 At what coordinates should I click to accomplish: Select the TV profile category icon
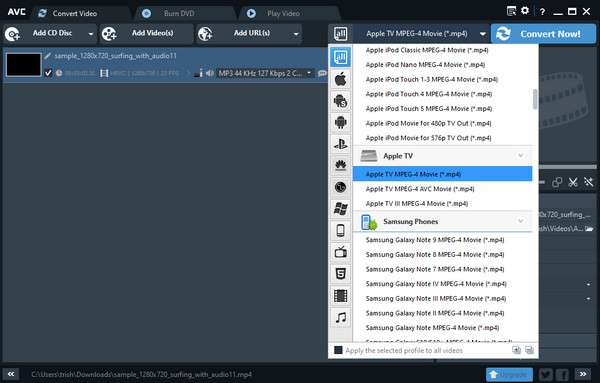point(341,252)
